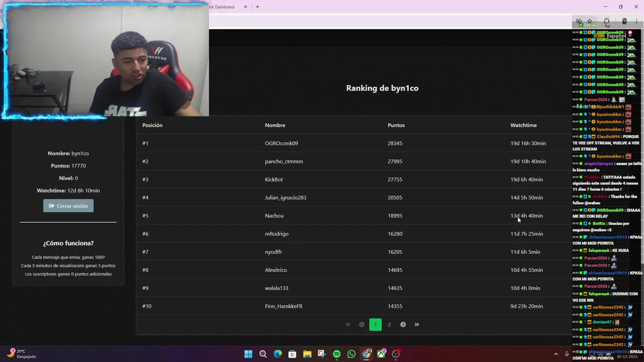Select ranking page 1

(375, 325)
